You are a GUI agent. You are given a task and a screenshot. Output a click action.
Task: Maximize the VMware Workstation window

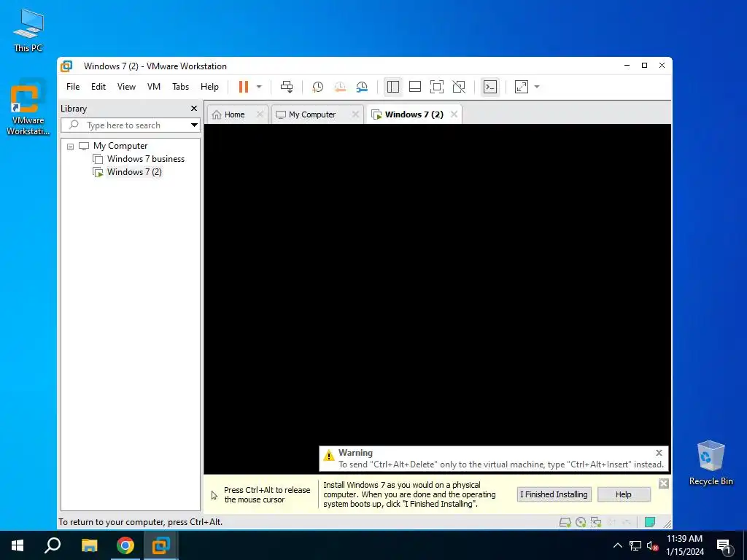(x=645, y=66)
